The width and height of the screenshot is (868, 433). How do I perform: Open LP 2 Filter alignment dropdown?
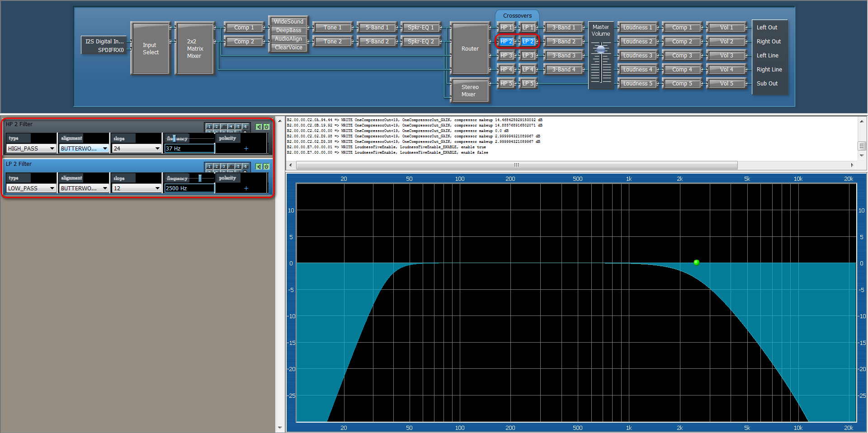84,188
